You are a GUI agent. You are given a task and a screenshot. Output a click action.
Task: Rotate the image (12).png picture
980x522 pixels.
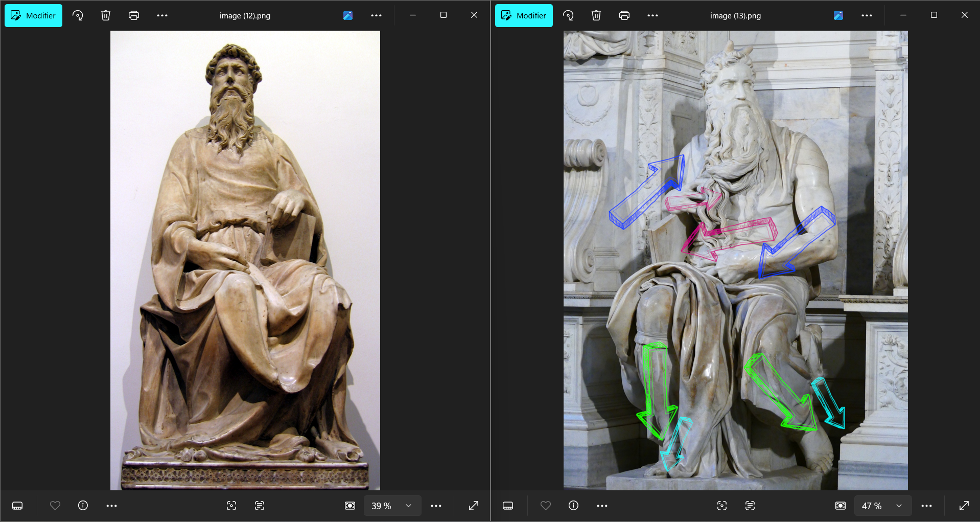pos(78,15)
